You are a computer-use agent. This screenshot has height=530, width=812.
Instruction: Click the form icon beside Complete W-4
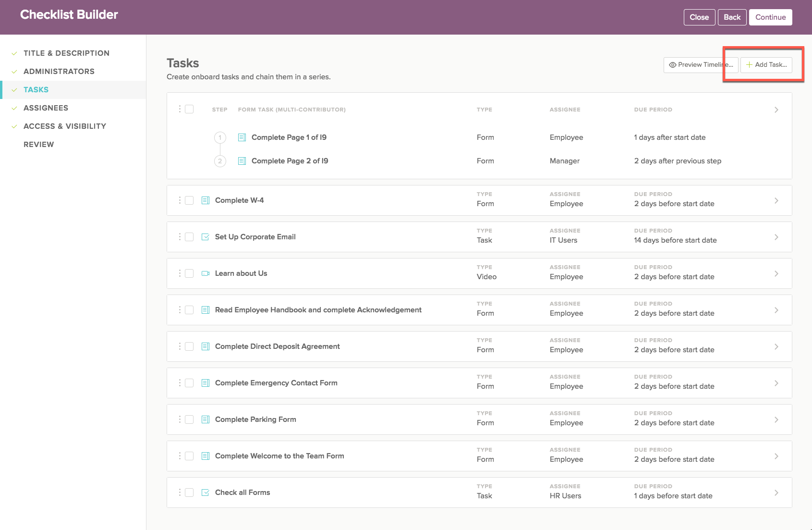[206, 200]
